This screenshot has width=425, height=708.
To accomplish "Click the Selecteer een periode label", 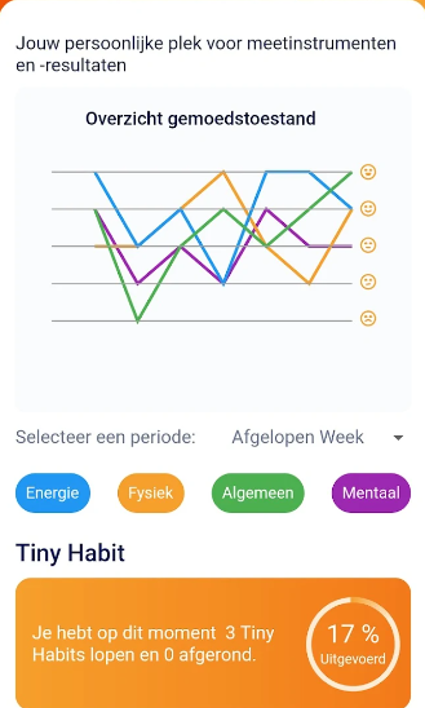I will pyautogui.click(x=106, y=437).
